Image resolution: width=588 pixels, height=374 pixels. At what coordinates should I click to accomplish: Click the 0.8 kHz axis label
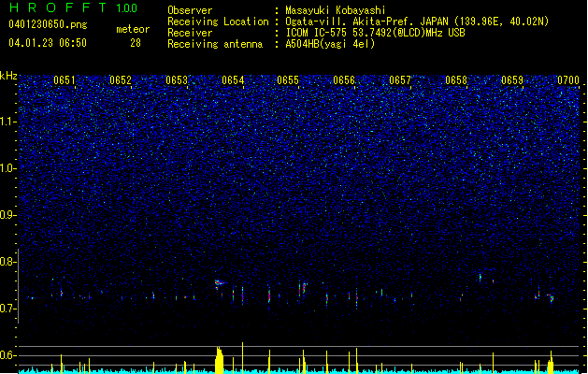pyautogui.click(x=7, y=262)
